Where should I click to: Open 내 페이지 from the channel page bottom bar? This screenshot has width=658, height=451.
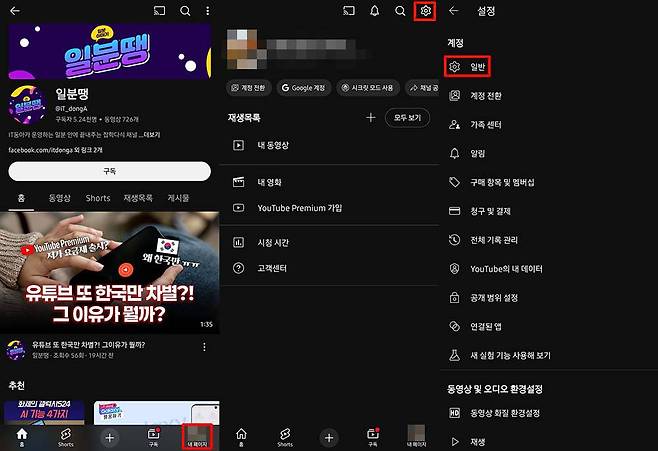coord(198,437)
